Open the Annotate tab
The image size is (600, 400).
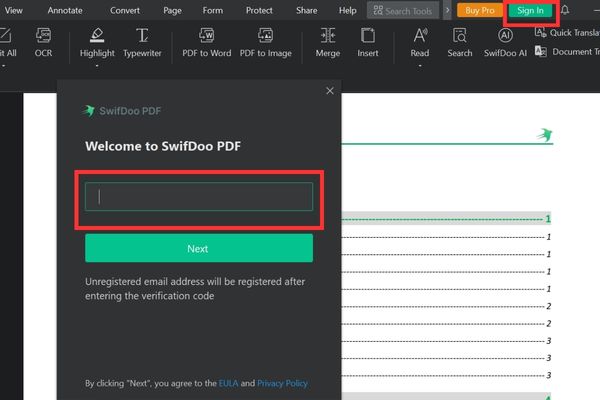click(x=65, y=10)
